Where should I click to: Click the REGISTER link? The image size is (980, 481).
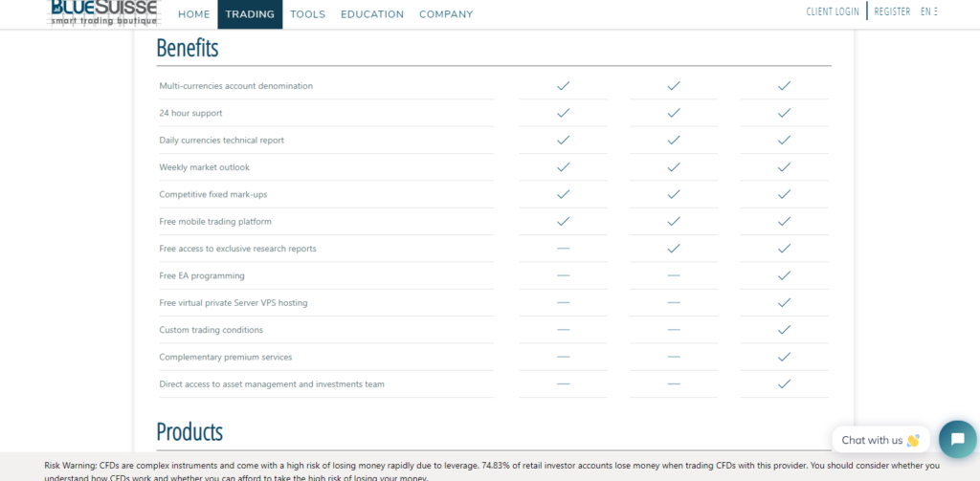click(892, 11)
